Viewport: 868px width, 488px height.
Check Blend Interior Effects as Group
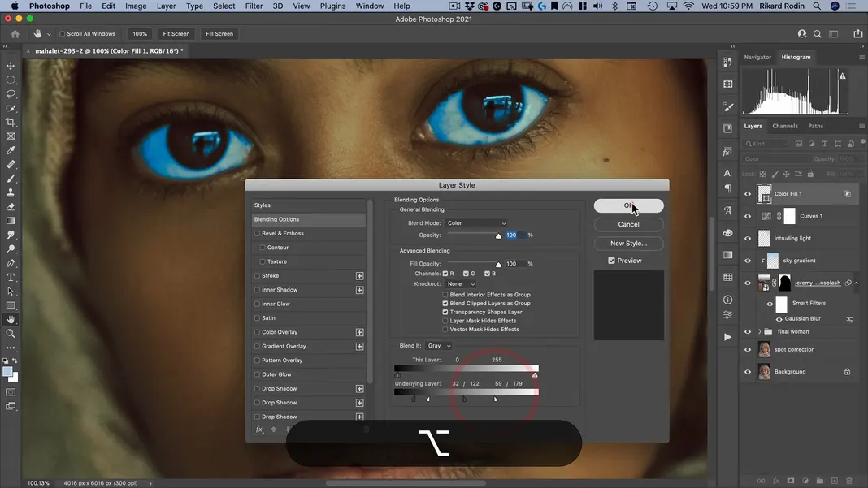(x=445, y=295)
